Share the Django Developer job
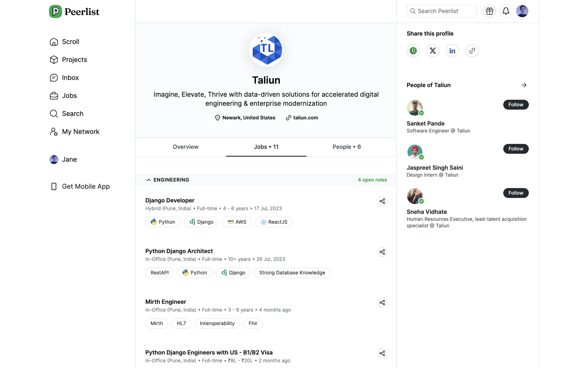The width and height of the screenshot is (588, 368). [x=382, y=201]
